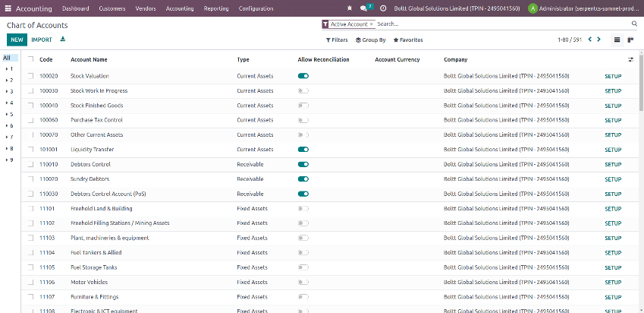Go to previous page arrow
Screen dimensions: 644x313
[590, 40]
